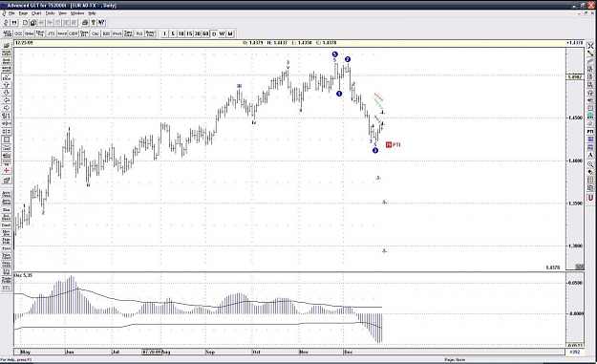Select the M monthly timeframe button

click(x=230, y=33)
